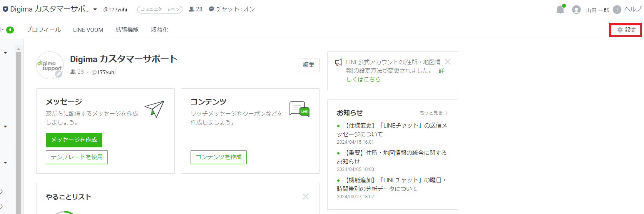Viewport: 644px width, 214px height.
Task: Click the sidebar vertical scrollbar
Action: [x=18, y=133]
